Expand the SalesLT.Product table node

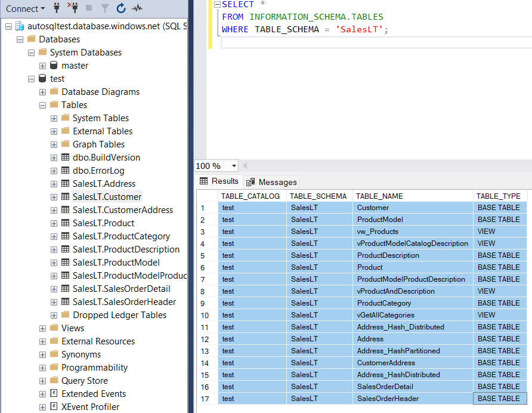[x=54, y=223]
